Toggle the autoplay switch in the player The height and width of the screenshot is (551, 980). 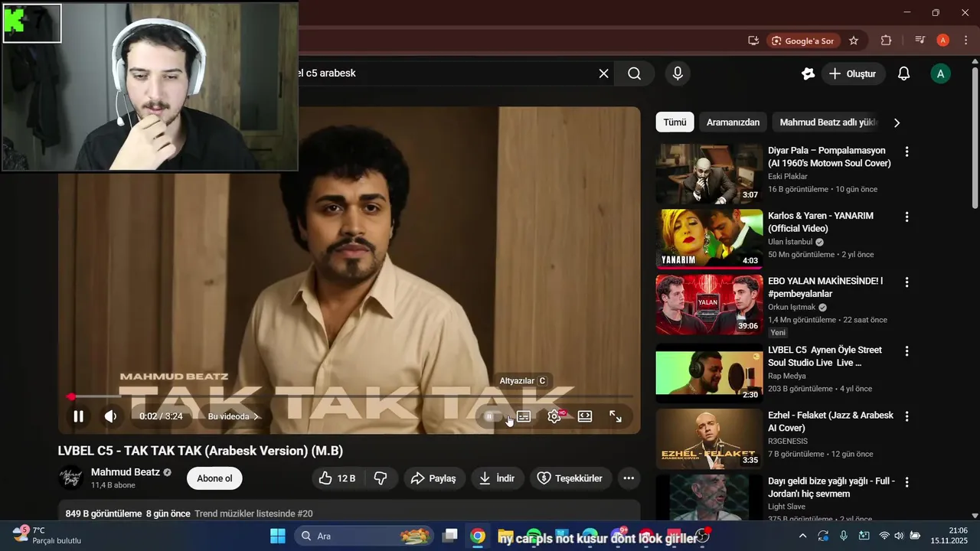click(494, 417)
